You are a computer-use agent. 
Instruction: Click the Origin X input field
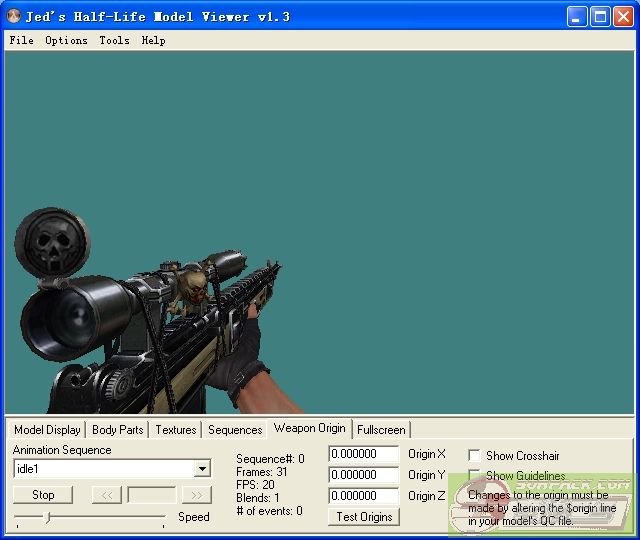pos(363,455)
